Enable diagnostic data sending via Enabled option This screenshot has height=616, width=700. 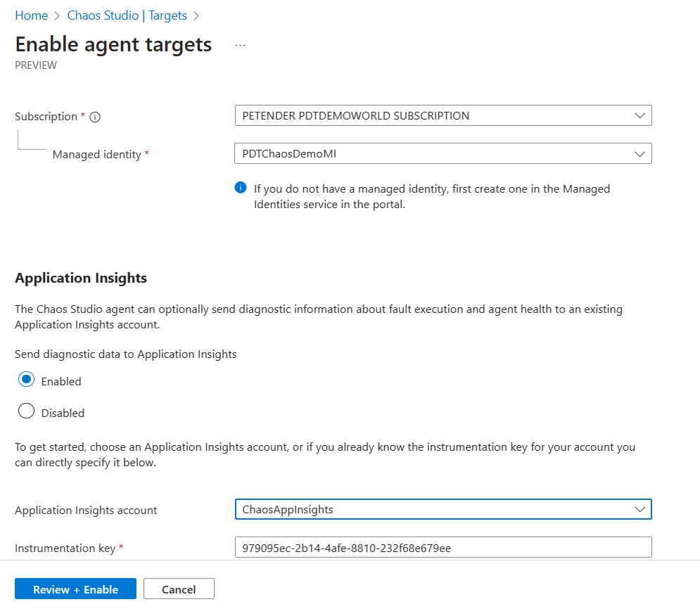(x=26, y=380)
